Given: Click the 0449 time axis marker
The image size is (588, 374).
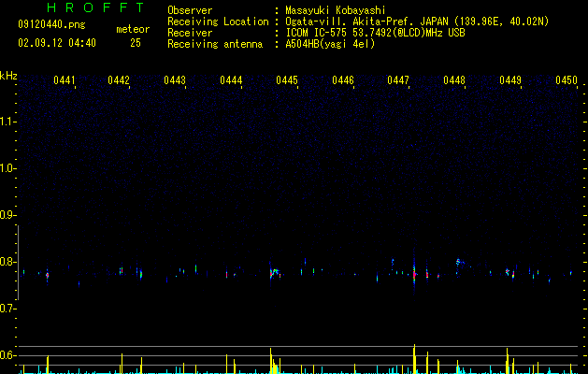Looking at the screenshot, I should (x=510, y=80).
